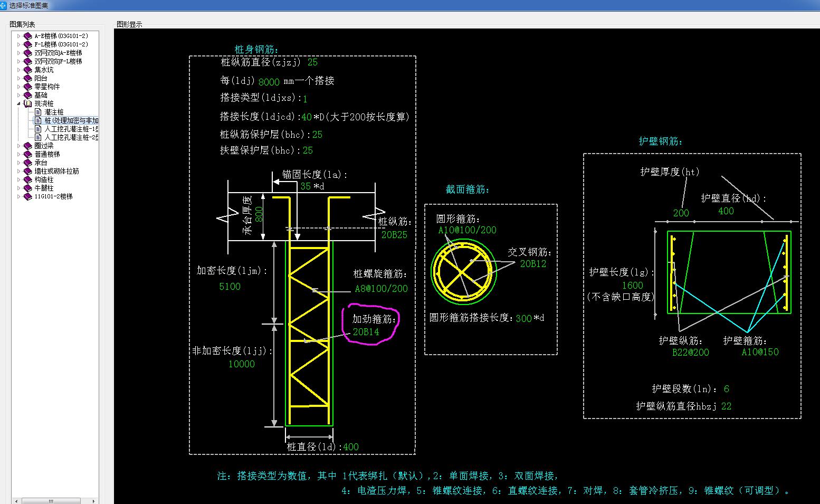This screenshot has height=504, width=820.
Task: Click the 护壁纵筋 value B22@200
Action: click(x=690, y=353)
